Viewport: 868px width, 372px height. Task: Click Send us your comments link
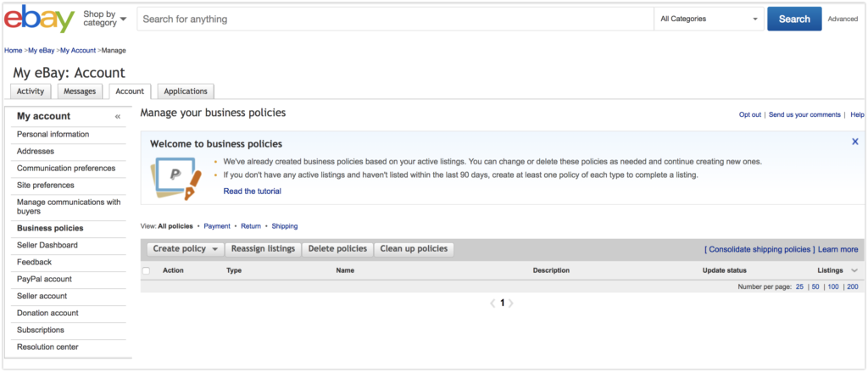(x=805, y=114)
